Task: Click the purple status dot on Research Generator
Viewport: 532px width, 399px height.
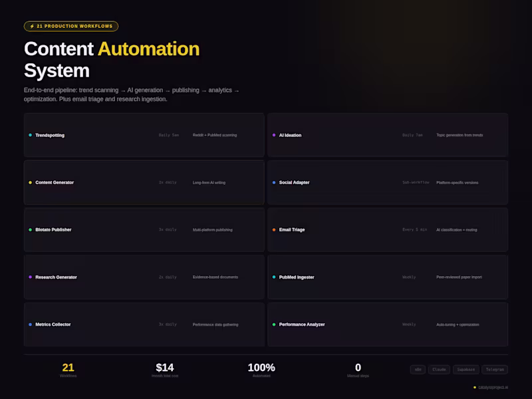Action: pyautogui.click(x=30, y=277)
